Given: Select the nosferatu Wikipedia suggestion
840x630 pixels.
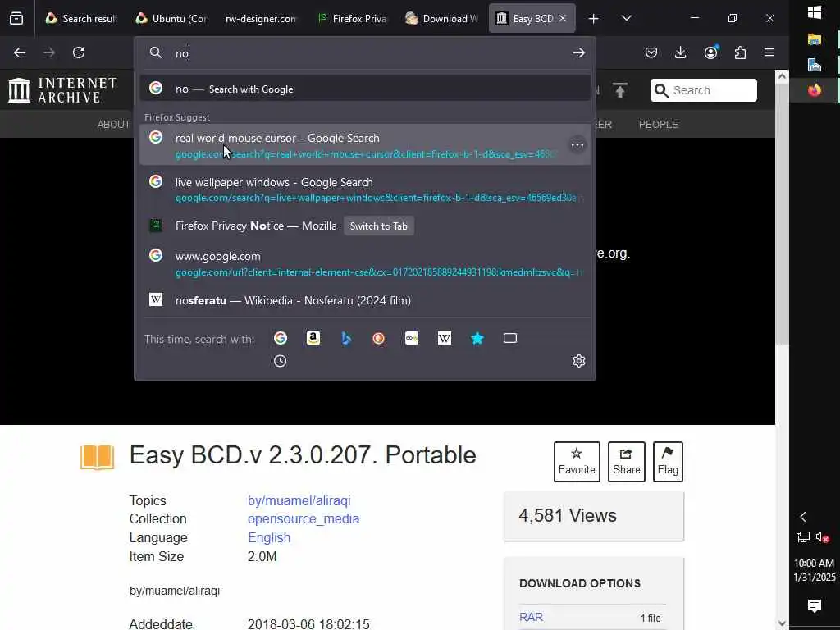Looking at the screenshot, I should coord(365,300).
